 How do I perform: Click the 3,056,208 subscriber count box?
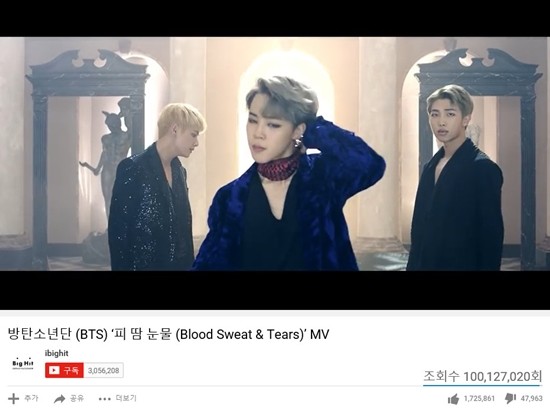[x=103, y=370]
